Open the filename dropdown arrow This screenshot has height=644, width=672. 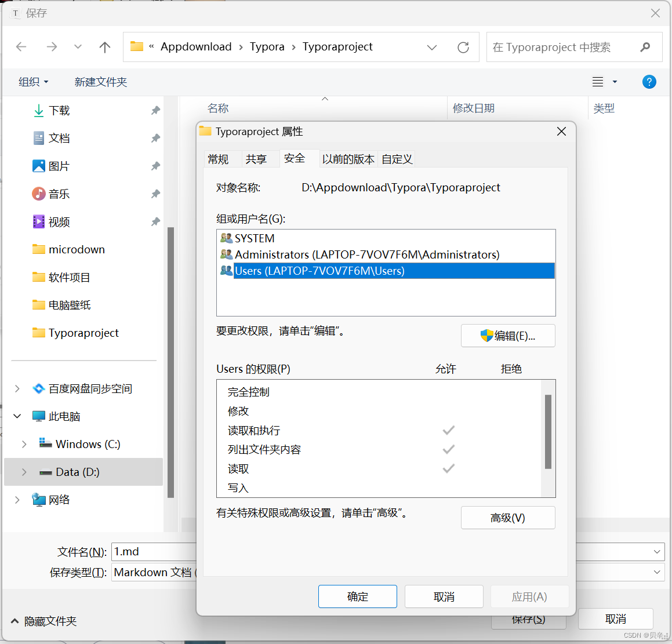(656, 551)
